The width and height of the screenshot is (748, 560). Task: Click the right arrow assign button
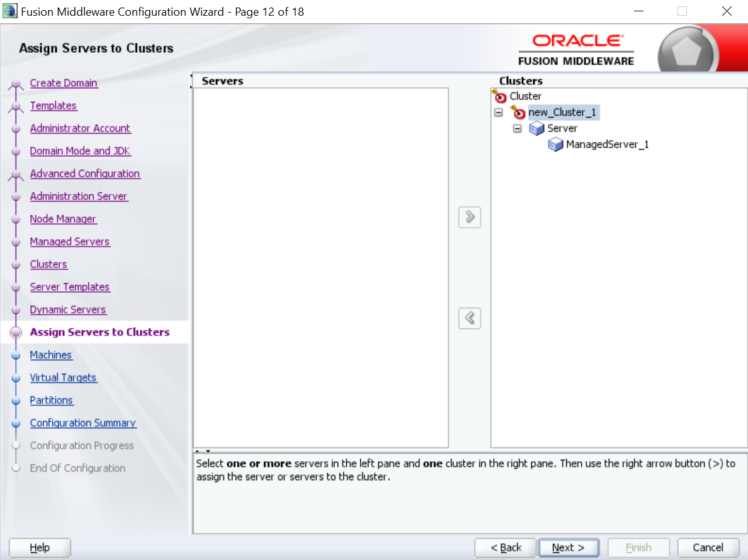tap(470, 217)
